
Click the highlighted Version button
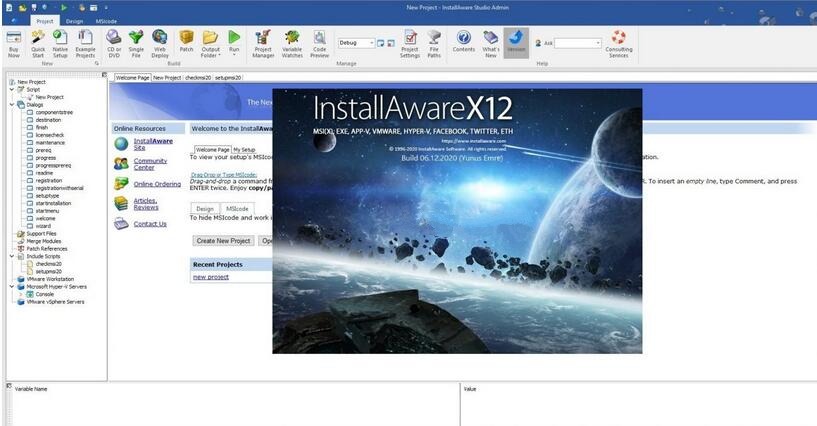point(516,43)
